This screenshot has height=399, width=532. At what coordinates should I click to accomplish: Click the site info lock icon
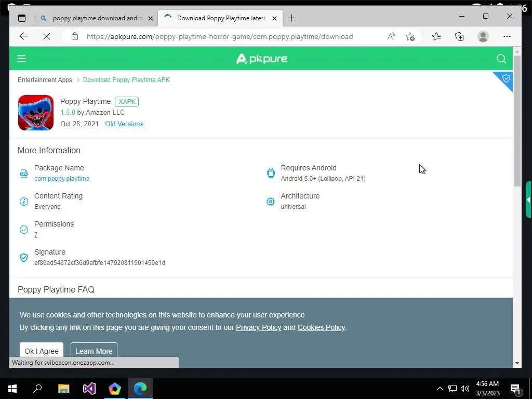coord(75,36)
